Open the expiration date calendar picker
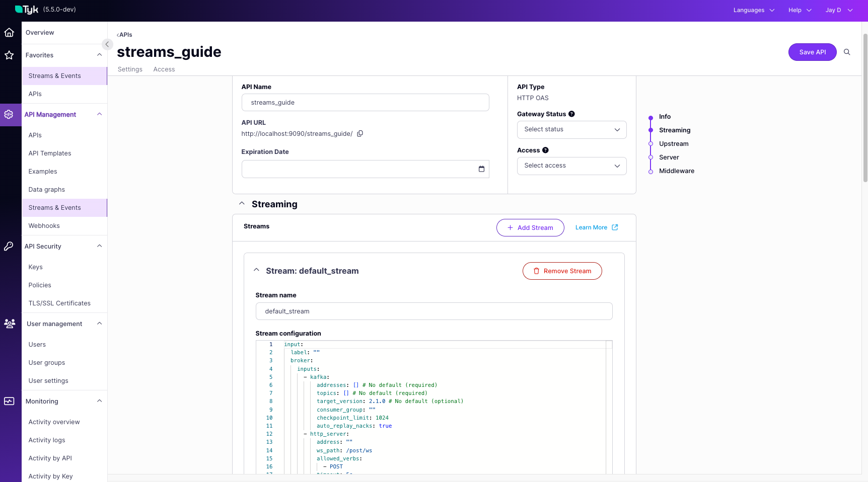 click(481, 169)
